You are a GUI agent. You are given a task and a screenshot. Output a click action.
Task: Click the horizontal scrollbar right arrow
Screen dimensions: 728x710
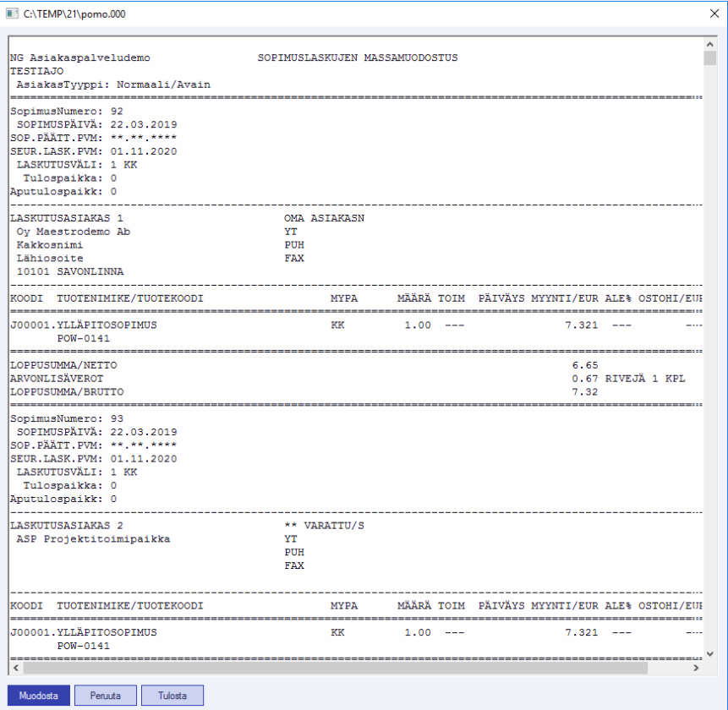coord(696,668)
